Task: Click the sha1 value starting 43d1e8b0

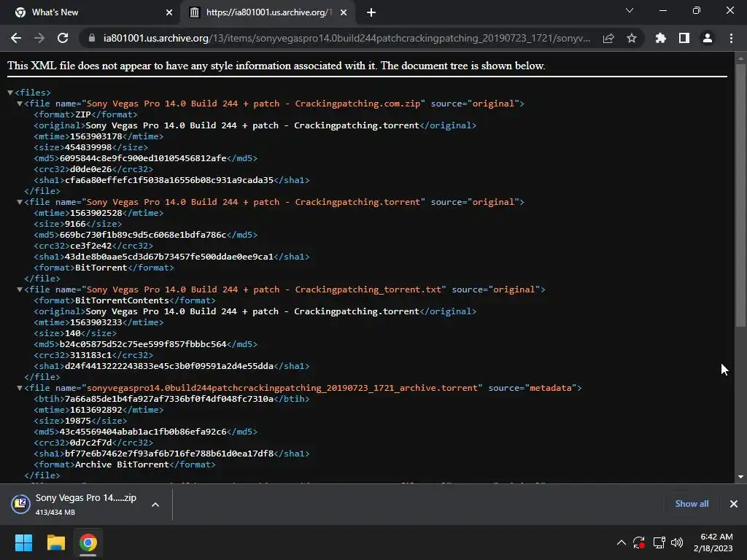Action: click(x=169, y=257)
